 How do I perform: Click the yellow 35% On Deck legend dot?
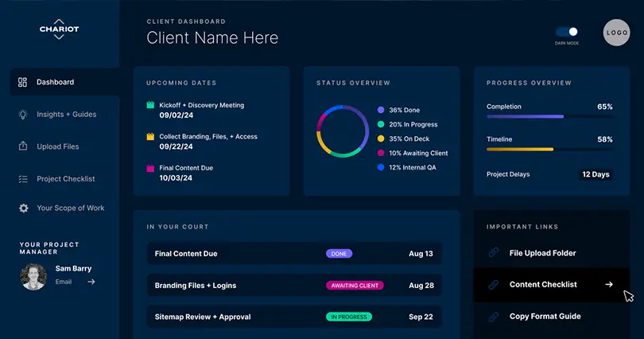tap(381, 139)
